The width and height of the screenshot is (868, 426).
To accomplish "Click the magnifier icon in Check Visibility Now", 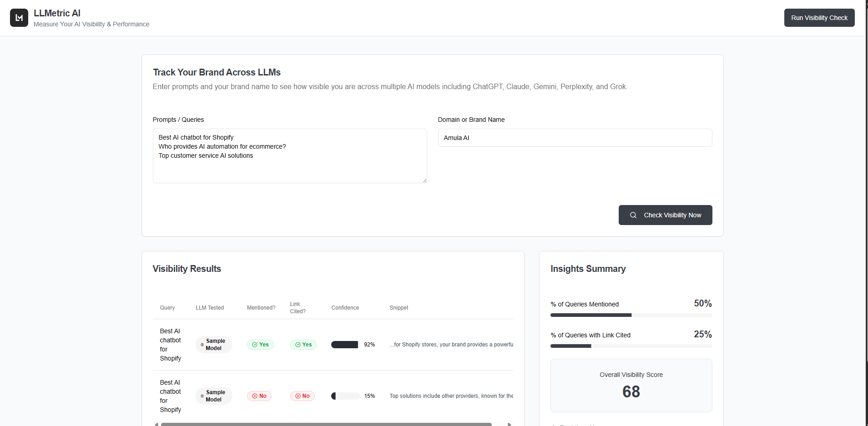I will [x=633, y=215].
